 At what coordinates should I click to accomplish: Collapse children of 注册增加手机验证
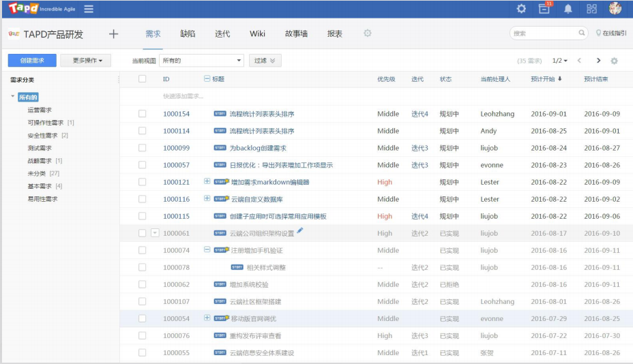click(207, 249)
